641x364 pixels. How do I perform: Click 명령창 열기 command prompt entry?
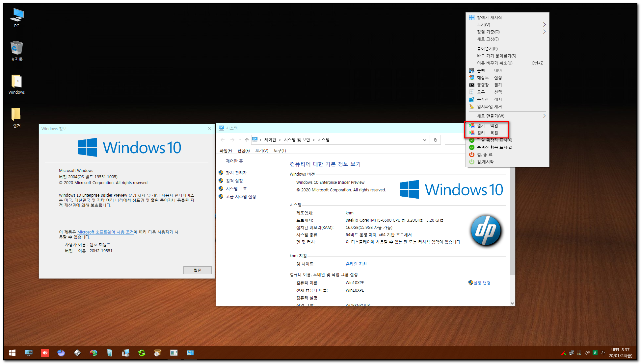[x=507, y=85]
